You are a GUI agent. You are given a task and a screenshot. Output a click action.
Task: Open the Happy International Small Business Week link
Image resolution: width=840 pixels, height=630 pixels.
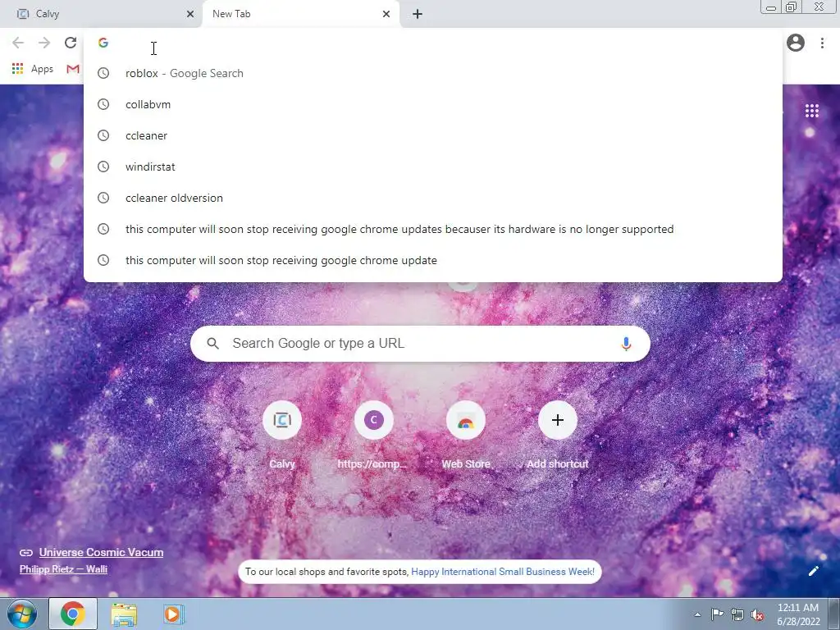(x=503, y=572)
